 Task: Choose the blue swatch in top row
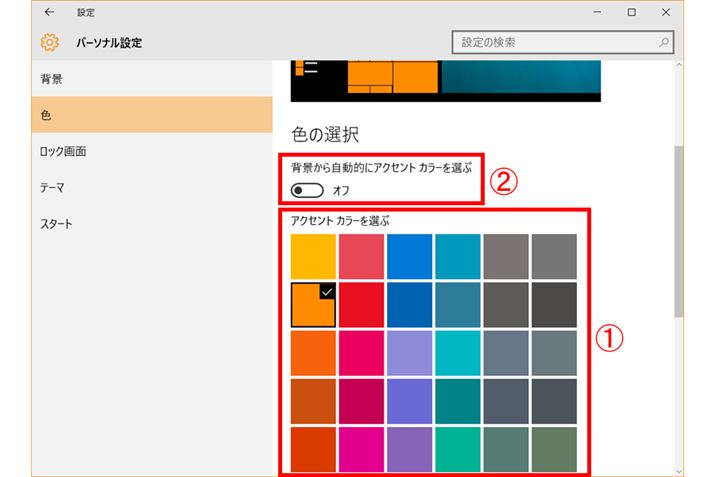pos(410,257)
